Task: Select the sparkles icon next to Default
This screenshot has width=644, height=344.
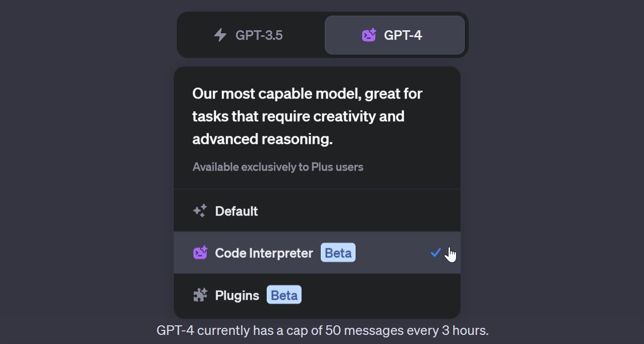Action: 201,210
